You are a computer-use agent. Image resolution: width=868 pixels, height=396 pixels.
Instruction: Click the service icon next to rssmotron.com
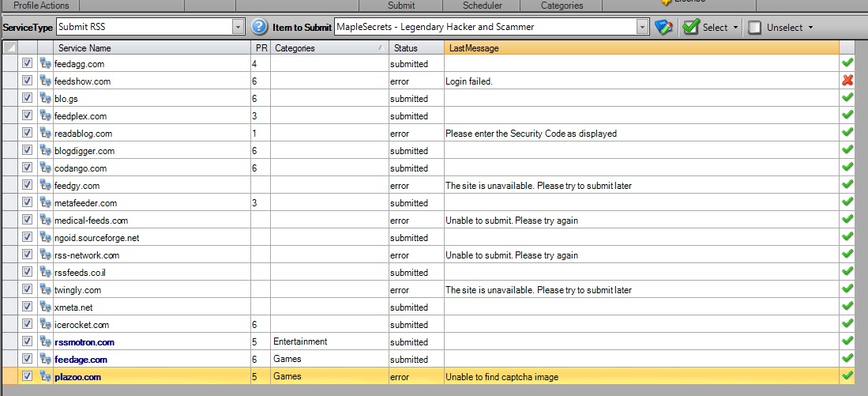tap(45, 341)
